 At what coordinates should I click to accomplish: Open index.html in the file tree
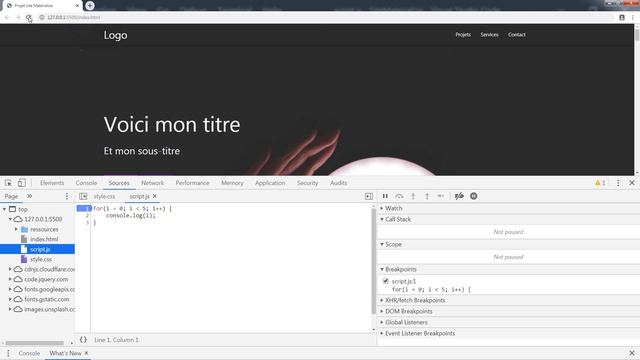pos(44,239)
